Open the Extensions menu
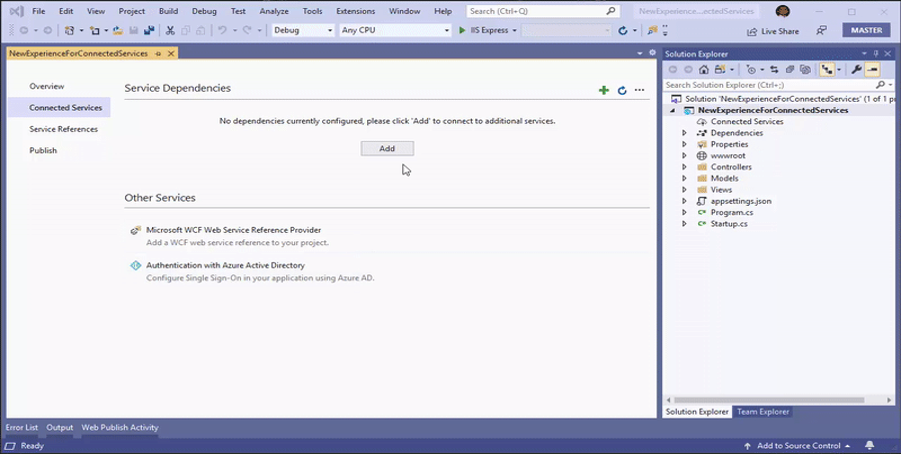Screen dimensions: 901x454 tap(355, 11)
